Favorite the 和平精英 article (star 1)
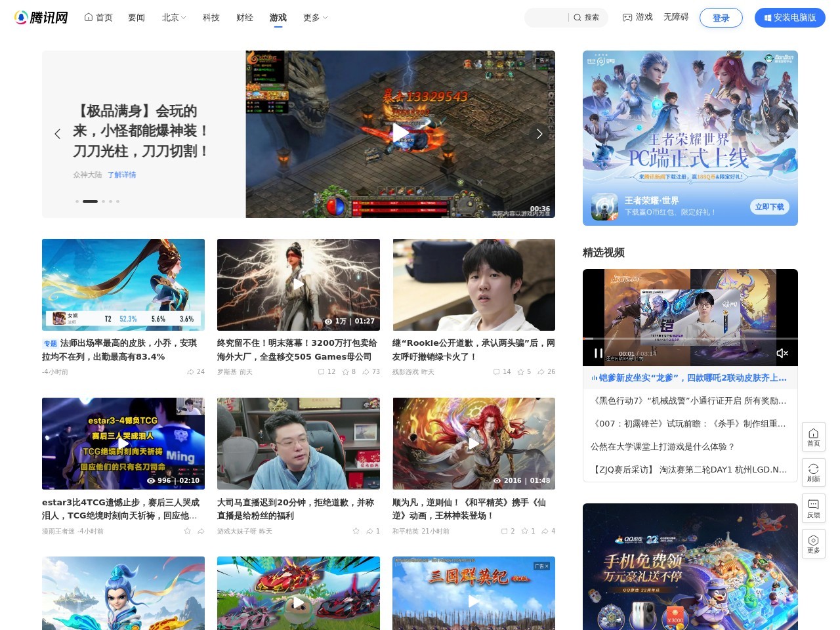 tap(528, 531)
